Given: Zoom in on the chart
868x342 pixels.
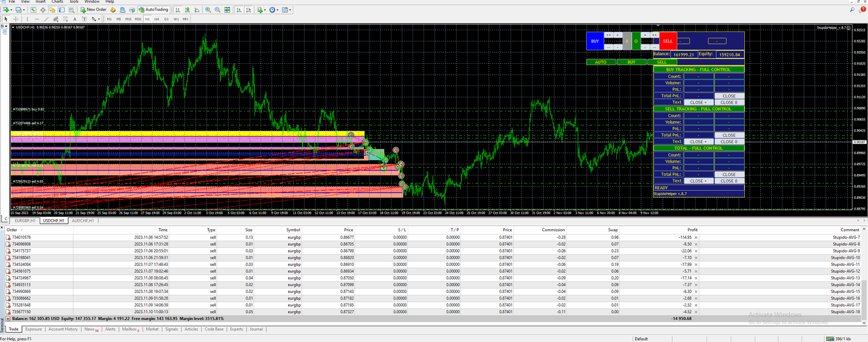Looking at the screenshot, I should (x=208, y=9).
